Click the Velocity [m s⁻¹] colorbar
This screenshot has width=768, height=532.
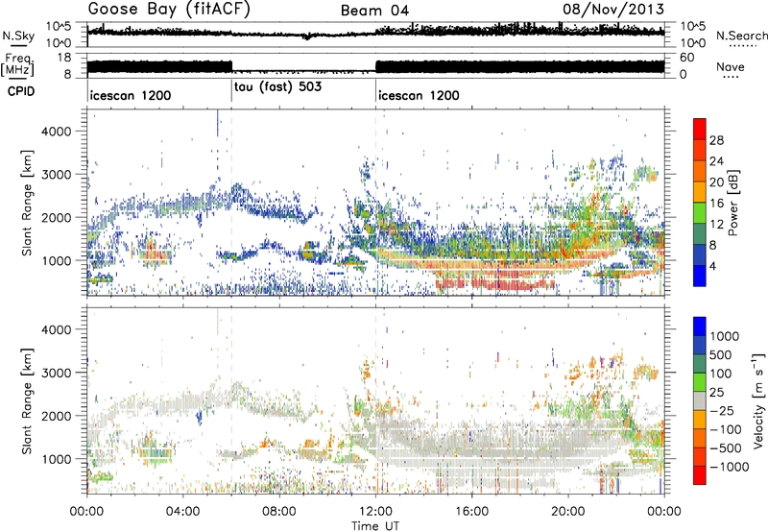(x=700, y=400)
